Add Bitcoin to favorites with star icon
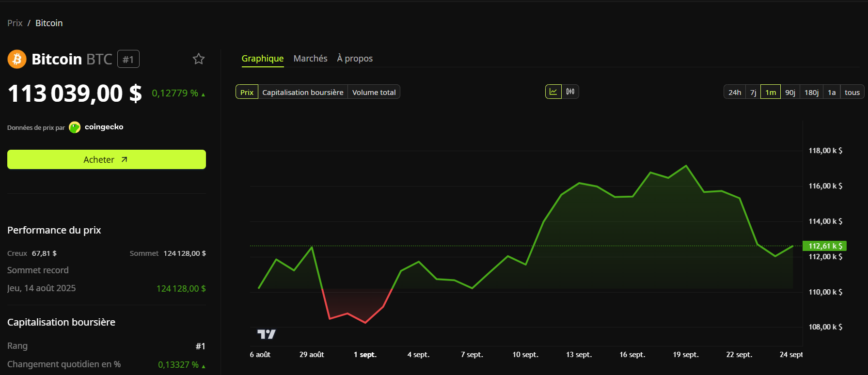The width and height of the screenshot is (868, 375). [x=199, y=59]
